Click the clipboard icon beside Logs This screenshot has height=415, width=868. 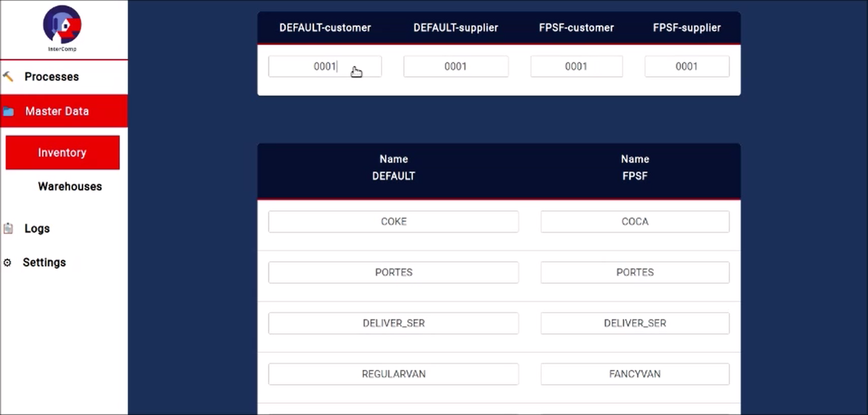8,228
